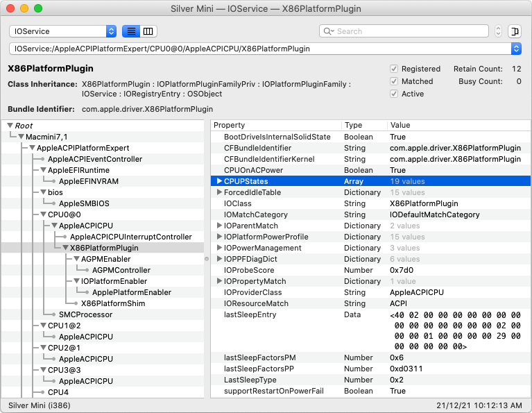Select AppleSMBIOS in the tree
Image resolution: width=532 pixels, height=413 pixels.
tap(84, 203)
